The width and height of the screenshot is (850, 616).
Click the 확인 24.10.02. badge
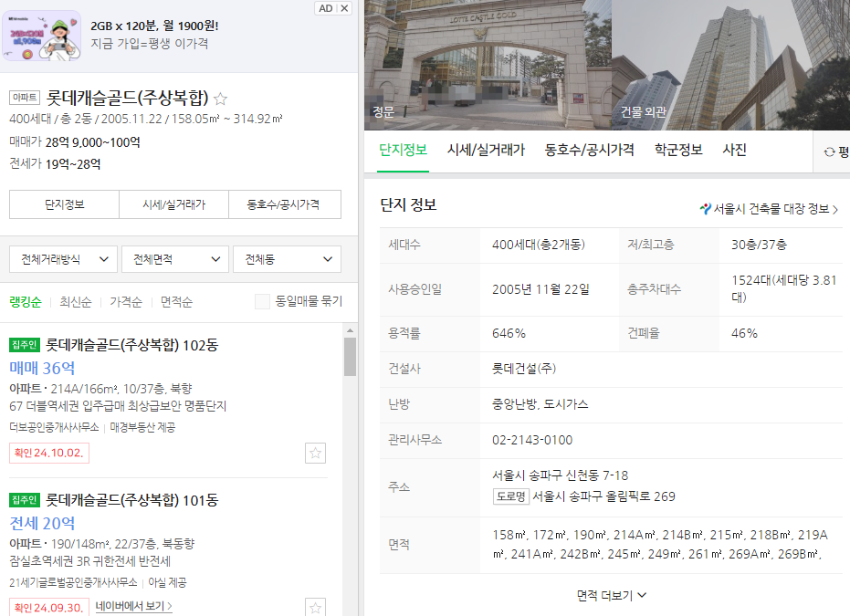pos(48,453)
